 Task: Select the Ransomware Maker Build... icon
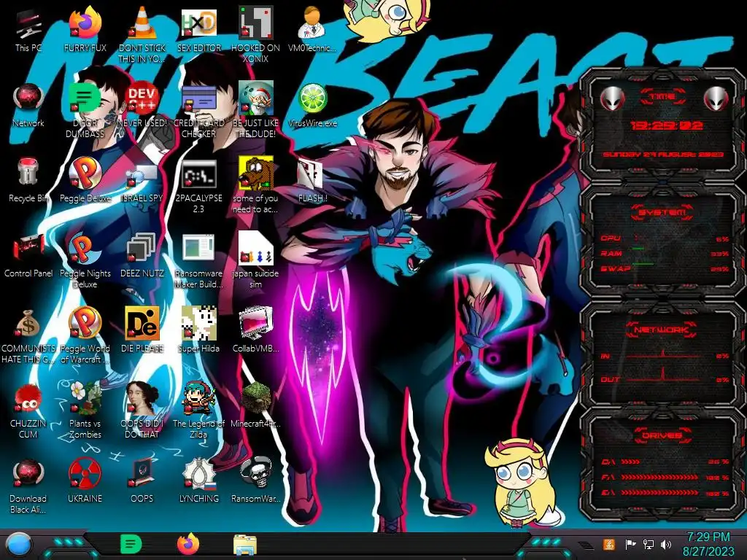tap(198, 260)
